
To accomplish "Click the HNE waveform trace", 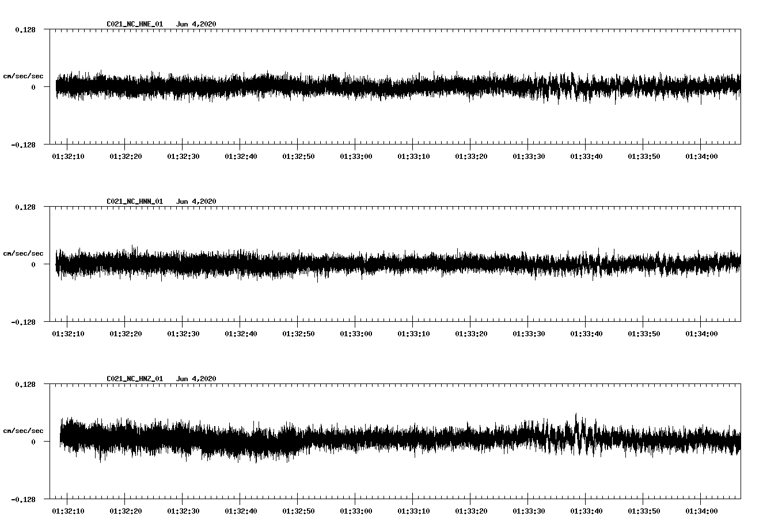I will [397, 87].
